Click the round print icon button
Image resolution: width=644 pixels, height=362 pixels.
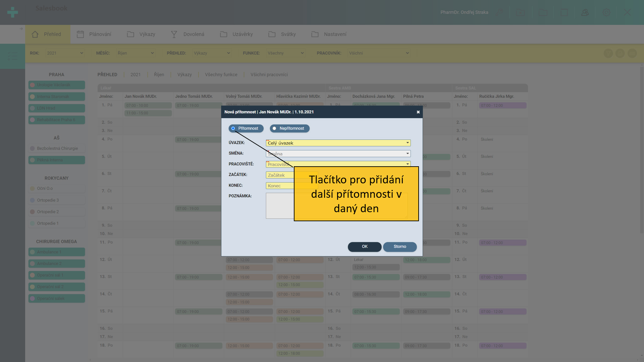(620, 53)
